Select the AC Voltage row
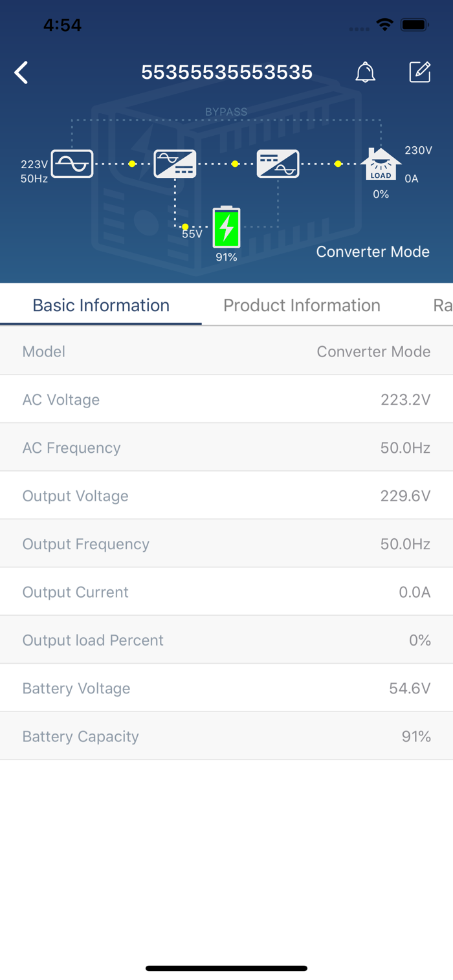This screenshot has height=980, width=453. pos(226,399)
